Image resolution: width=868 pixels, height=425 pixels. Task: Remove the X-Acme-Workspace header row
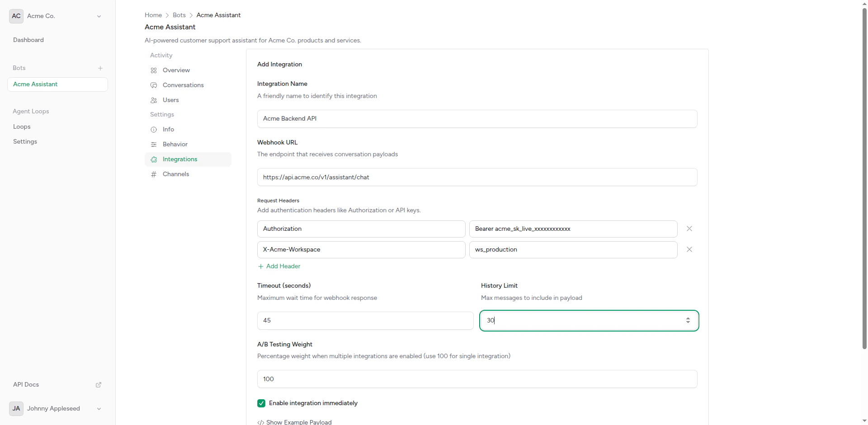(x=689, y=249)
